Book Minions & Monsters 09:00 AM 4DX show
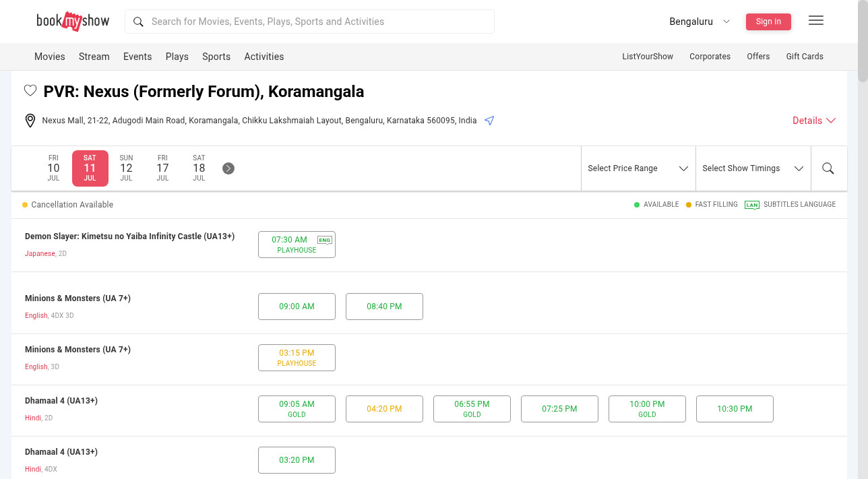Screen dimensions: 868x479 [297, 307]
